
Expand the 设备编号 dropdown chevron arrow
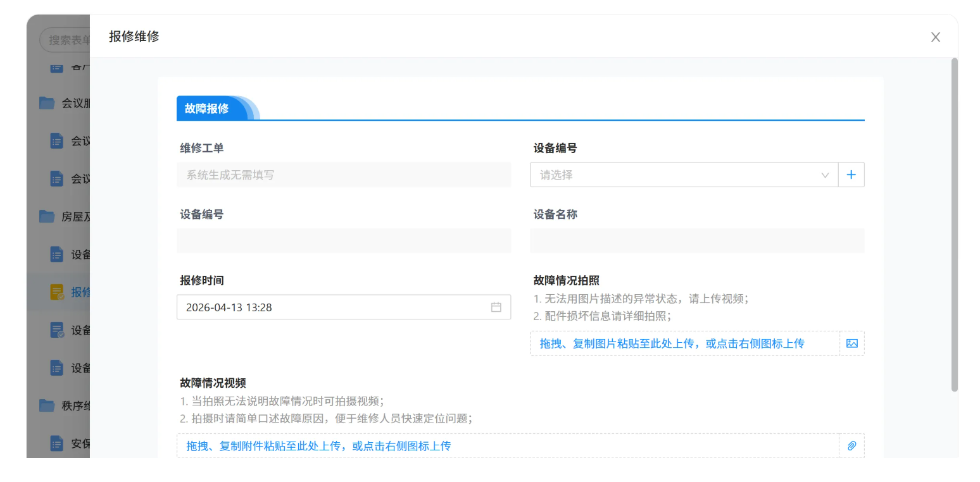click(825, 175)
